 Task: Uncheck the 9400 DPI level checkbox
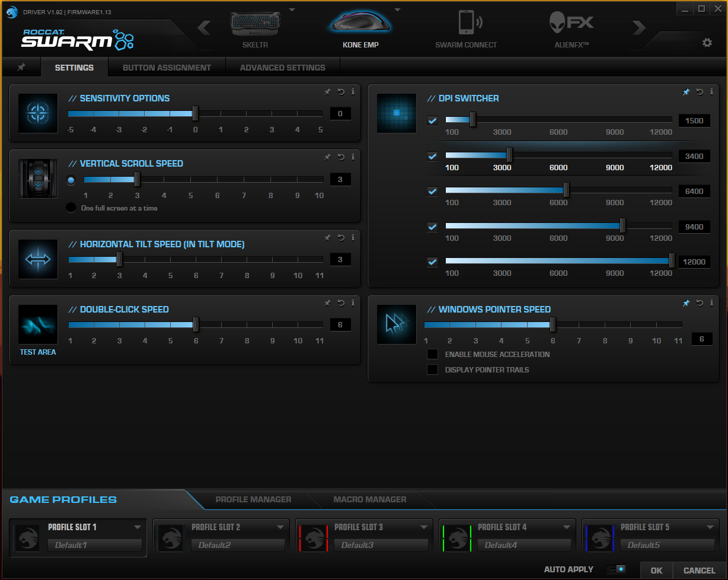pos(433,227)
